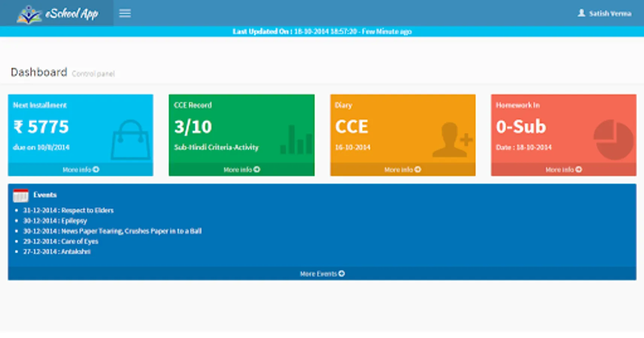This screenshot has width=644, height=338.
Task: Click the 0-Sub homework value
Action: [x=521, y=127]
